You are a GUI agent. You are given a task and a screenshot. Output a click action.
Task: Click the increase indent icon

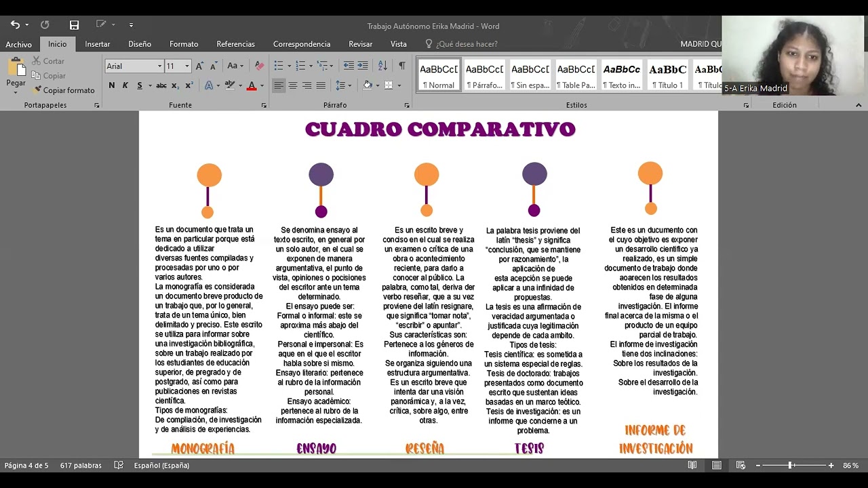click(363, 66)
